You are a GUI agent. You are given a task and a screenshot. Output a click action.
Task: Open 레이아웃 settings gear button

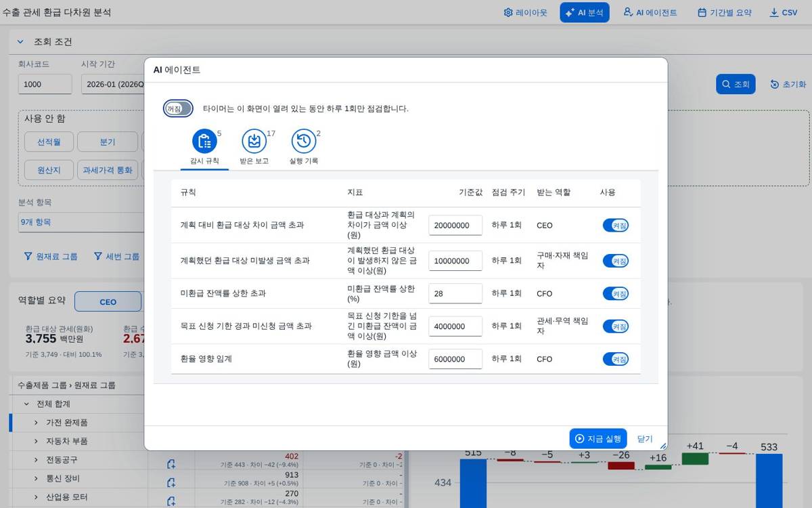pos(525,12)
